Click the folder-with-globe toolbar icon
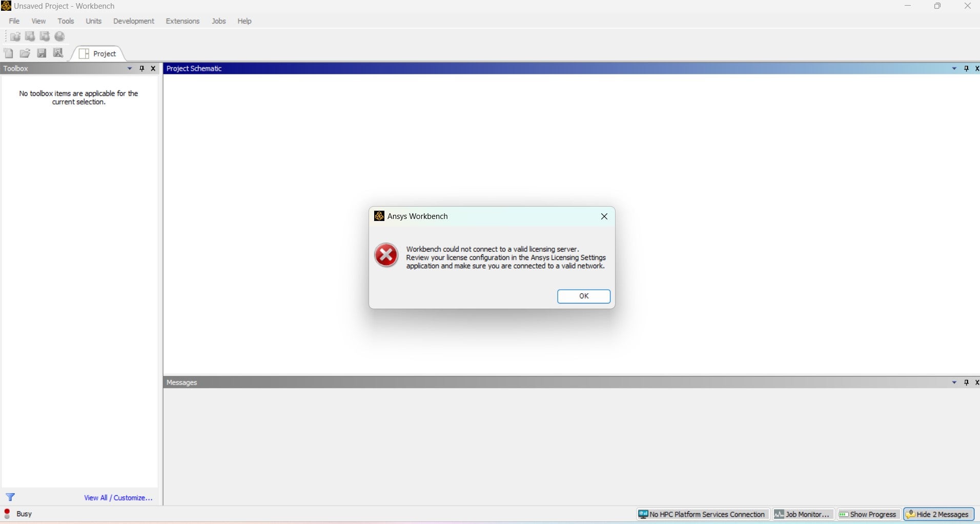Screen dimensions: 980x524 [15, 36]
